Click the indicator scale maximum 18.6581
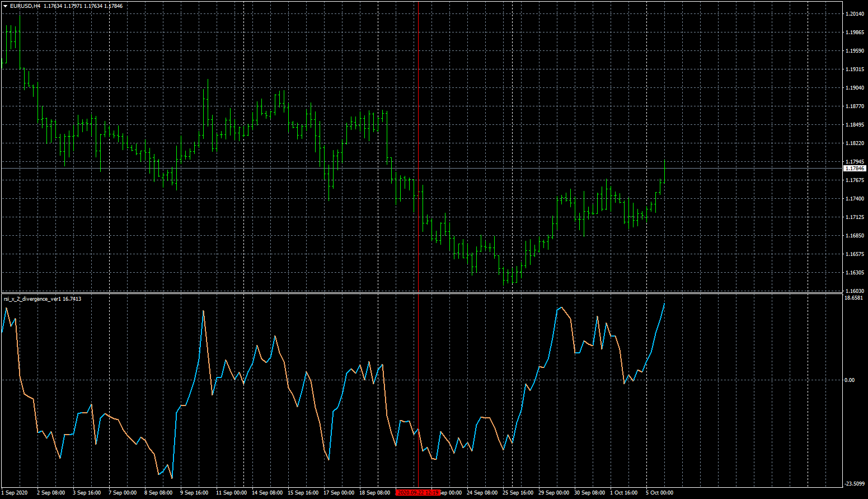The image size is (868, 499). (853, 298)
